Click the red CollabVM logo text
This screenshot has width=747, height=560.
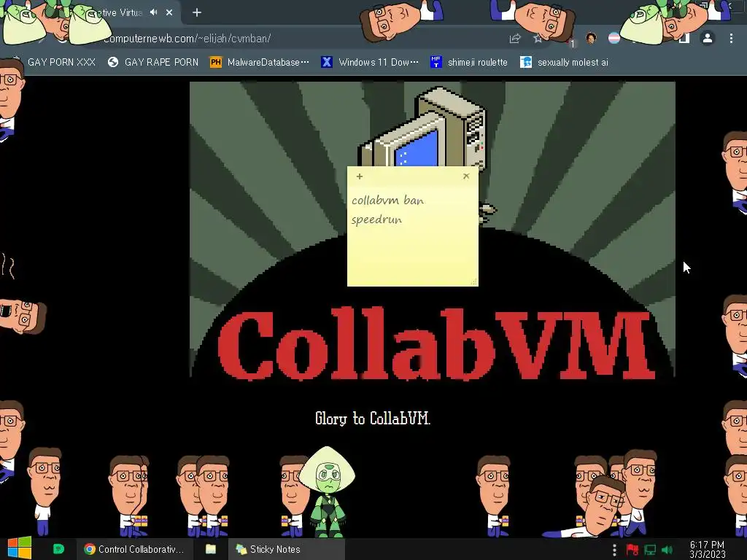click(436, 344)
